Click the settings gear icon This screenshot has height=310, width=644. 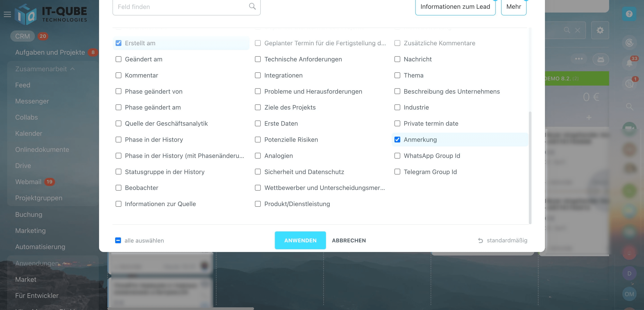600,30
